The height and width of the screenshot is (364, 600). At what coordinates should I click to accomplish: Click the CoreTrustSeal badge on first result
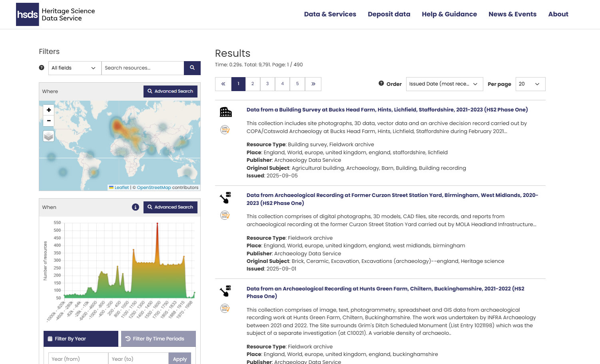[225, 130]
